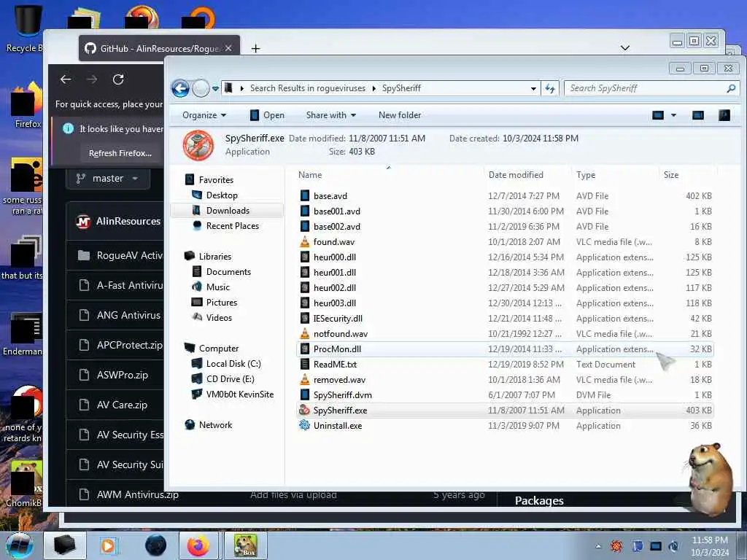The height and width of the screenshot is (560, 747).
Task: Expand the view options dropdown arrow
Action: (673, 115)
